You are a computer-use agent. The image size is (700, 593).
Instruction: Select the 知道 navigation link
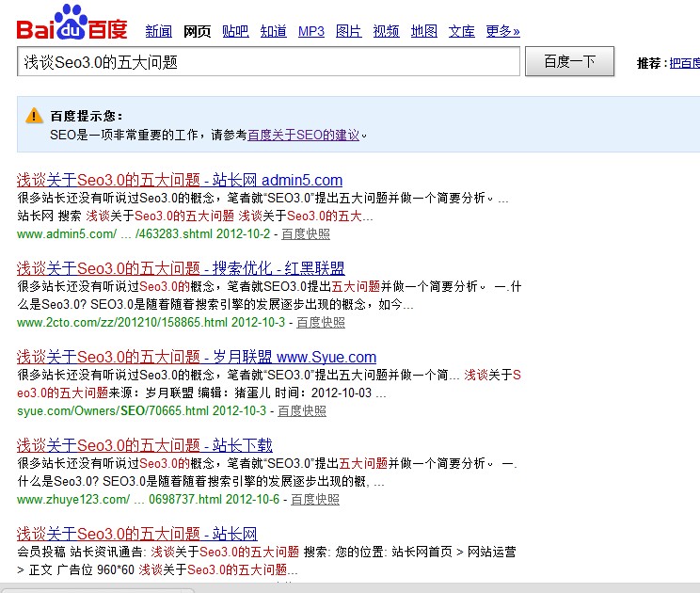pos(273,31)
